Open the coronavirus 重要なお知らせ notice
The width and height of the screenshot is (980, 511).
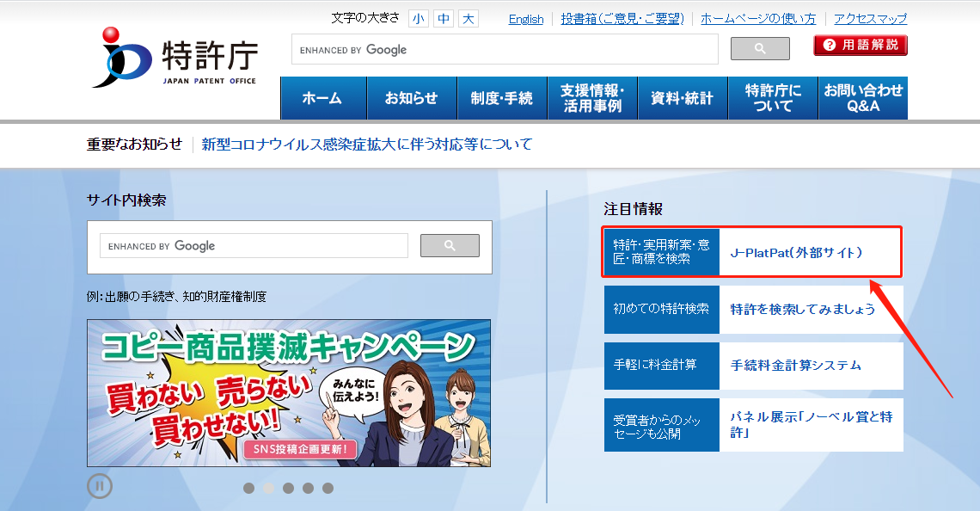pyautogui.click(x=364, y=145)
